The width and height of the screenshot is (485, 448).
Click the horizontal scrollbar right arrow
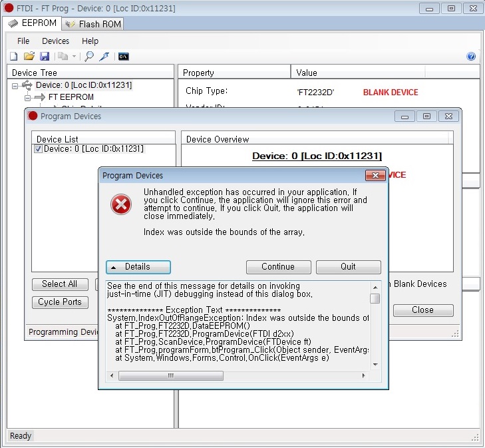tap(363, 375)
